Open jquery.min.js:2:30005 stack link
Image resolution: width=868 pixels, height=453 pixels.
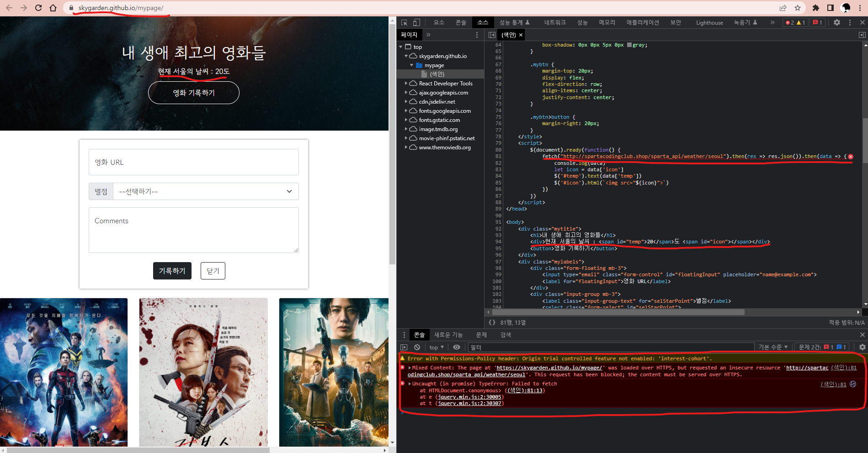tap(469, 397)
